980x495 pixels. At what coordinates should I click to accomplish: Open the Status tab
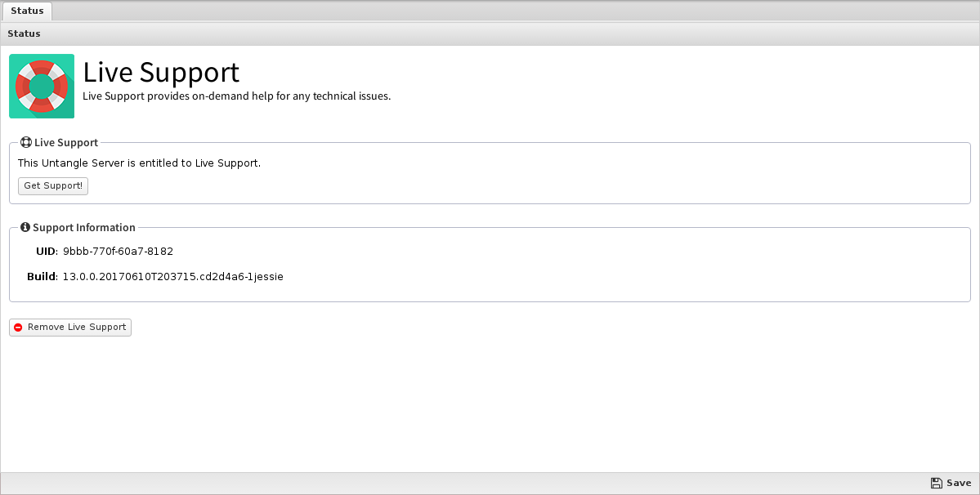coord(27,11)
